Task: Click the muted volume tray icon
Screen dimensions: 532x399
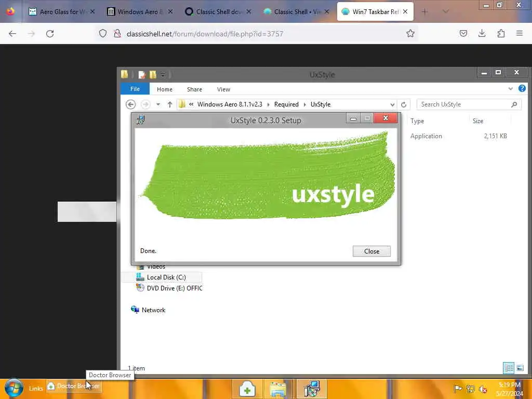Action: click(483, 389)
